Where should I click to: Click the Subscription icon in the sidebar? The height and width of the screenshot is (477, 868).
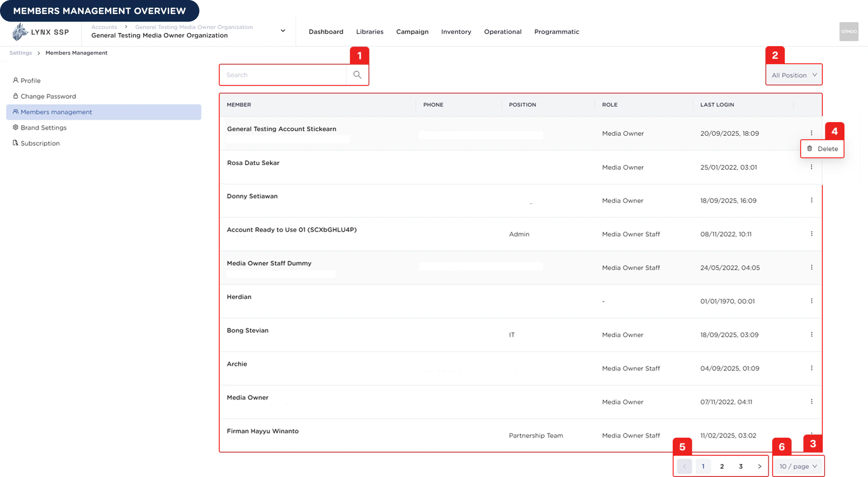tap(15, 143)
